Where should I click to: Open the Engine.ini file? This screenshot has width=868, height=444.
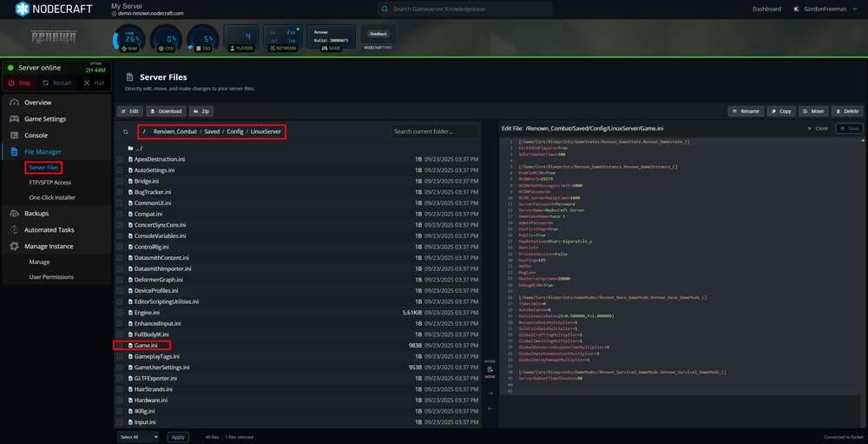pyautogui.click(x=147, y=313)
